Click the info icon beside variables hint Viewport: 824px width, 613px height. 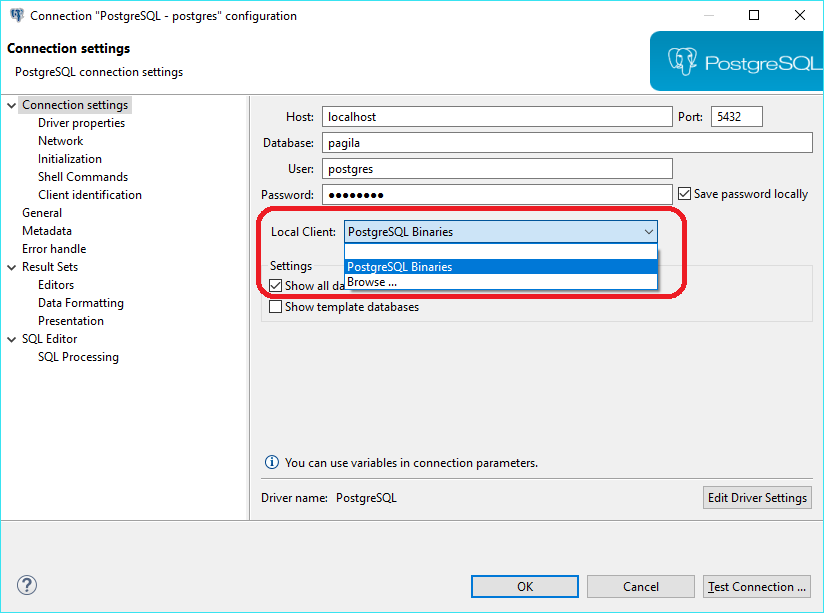click(272, 463)
